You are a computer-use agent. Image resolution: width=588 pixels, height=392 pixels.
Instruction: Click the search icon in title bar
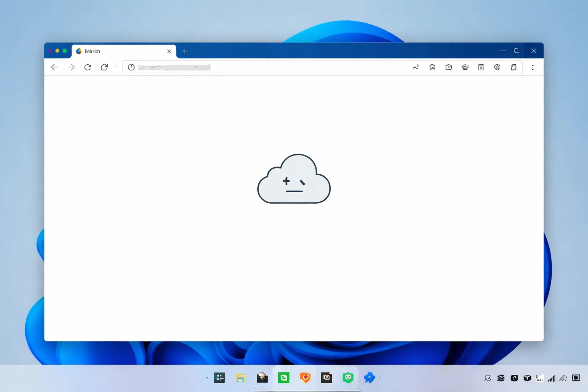click(x=516, y=51)
